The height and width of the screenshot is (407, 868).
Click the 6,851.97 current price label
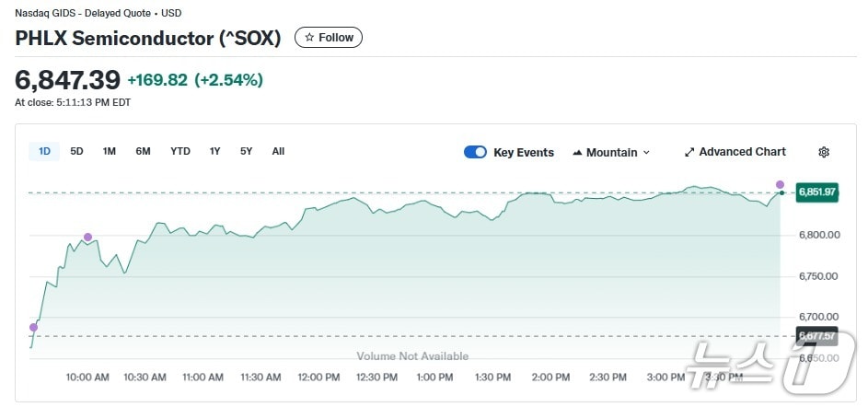(816, 192)
